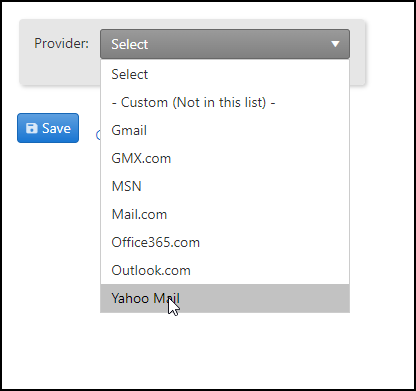Choose Mail.com as the provider
This screenshot has width=416, height=391.
(225, 214)
